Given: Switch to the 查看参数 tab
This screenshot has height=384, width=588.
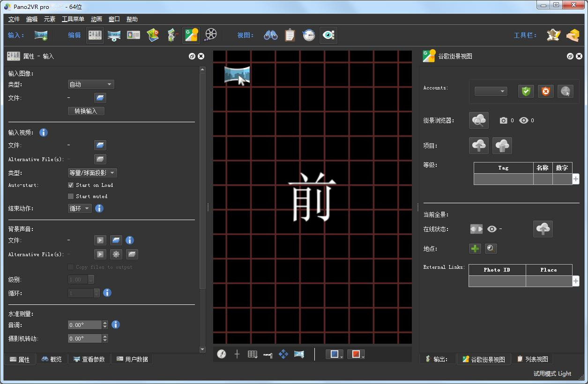Looking at the screenshot, I should (x=89, y=359).
